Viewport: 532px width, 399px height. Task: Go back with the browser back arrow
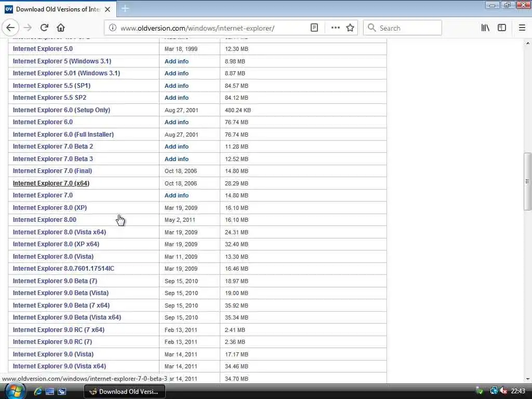coord(10,28)
